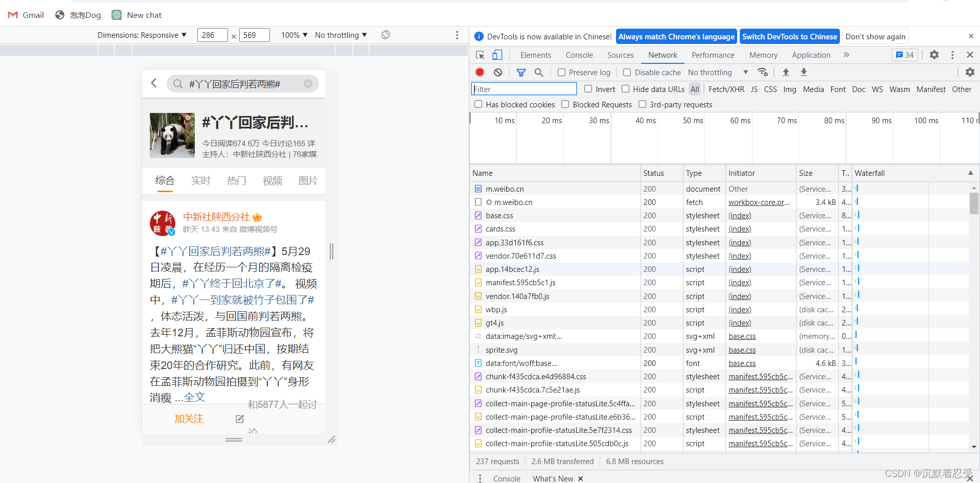Filter requests by Img type
The width and height of the screenshot is (980, 483).
tap(789, 89)
